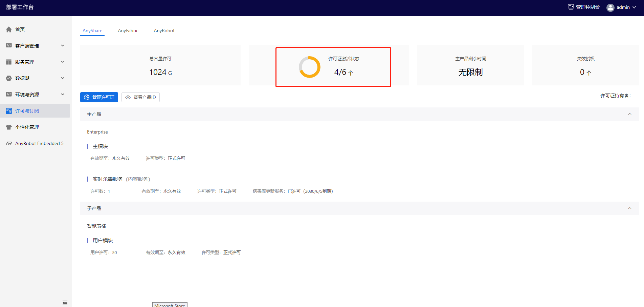The width and height of the screenshot is (644, 307).
Task: Click the 管理控制台 console icon
Action: click(x=571, y=7)
